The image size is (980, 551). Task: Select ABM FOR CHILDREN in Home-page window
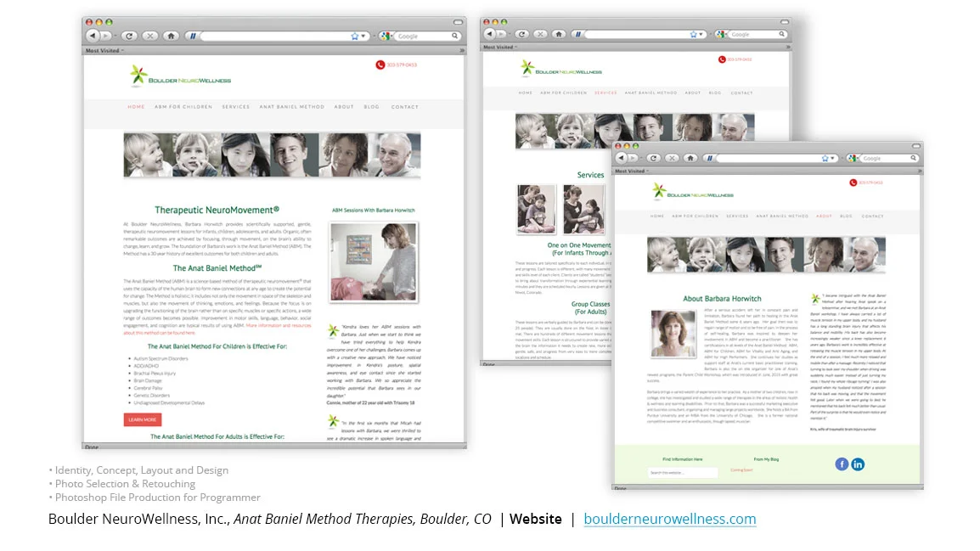tap(183, 107)
